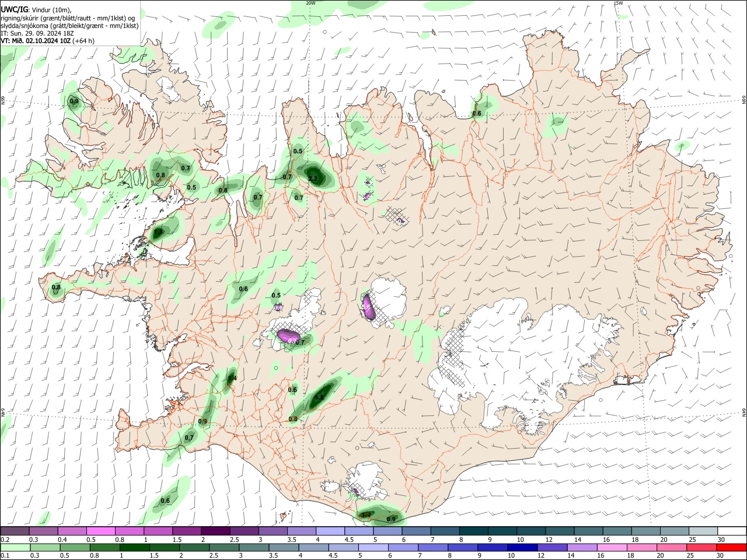The height and width of the screenshot is (560, 747).
Task: Click the deep navy blue swatch between 10 and 12 lower scale
Action: click(x=521, y=548)
